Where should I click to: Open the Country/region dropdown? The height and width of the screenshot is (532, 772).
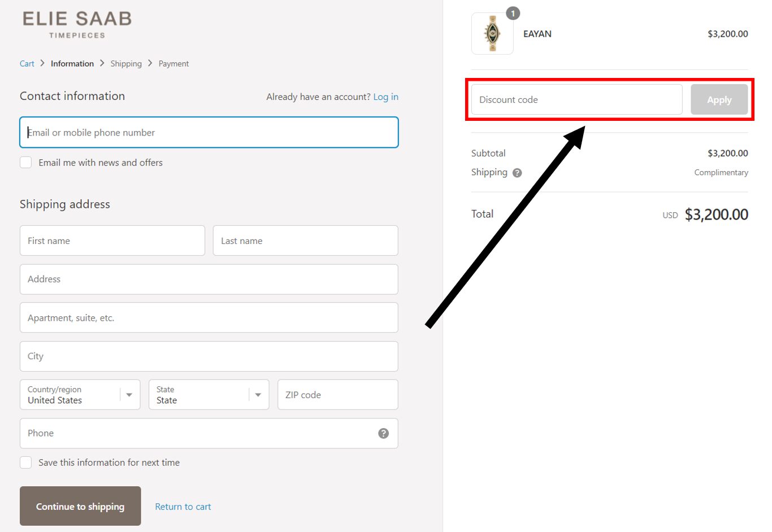pos(80,395)
